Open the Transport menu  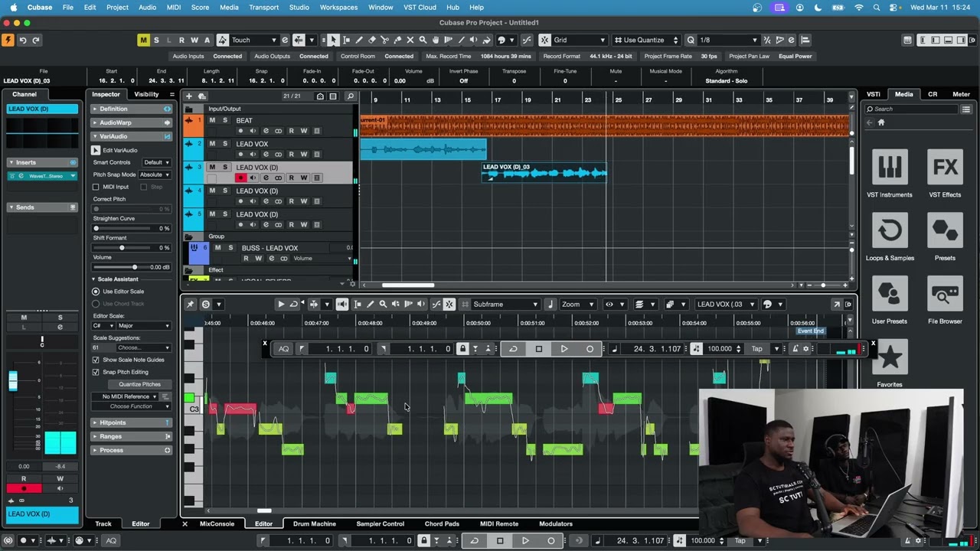pyautogui.click(x=263, y=7)
